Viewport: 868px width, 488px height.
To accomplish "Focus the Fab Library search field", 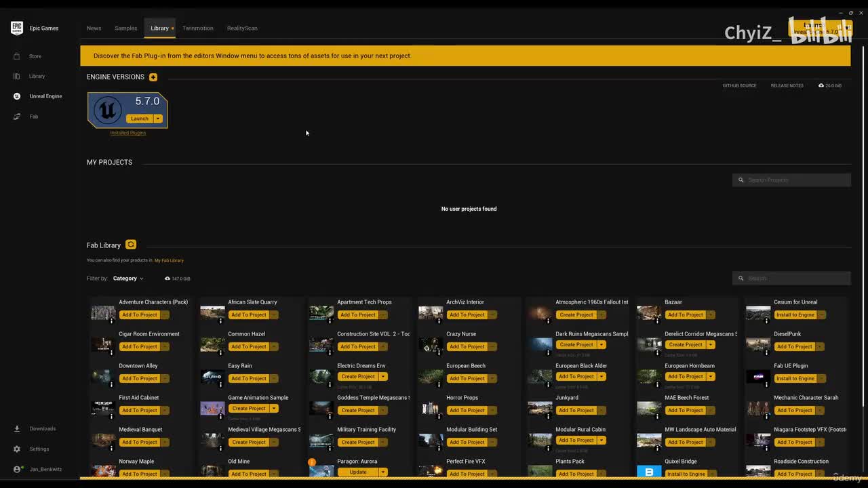I will [x=791, y=279].
